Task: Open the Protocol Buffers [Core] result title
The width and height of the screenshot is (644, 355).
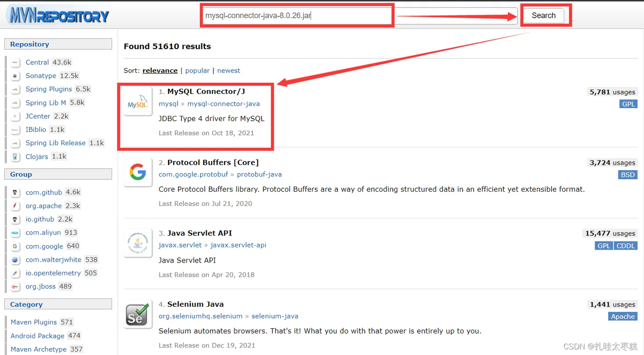Action: 213,162
